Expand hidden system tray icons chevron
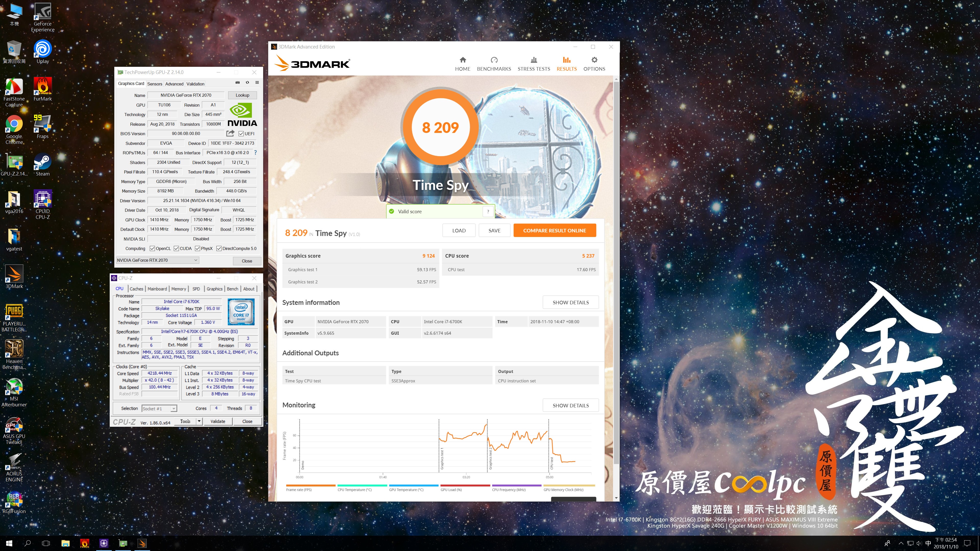Viewport: 980px width, 551px height. (901, 543)
